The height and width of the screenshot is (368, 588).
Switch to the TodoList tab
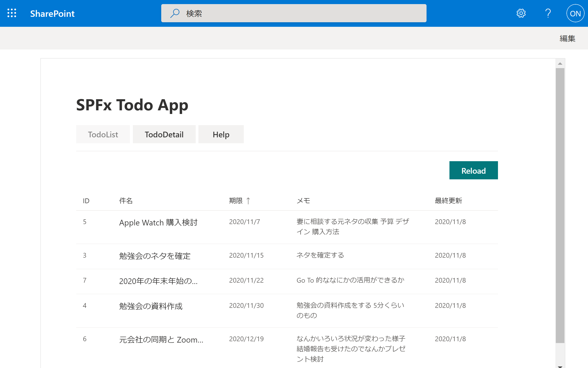[103, 134]
